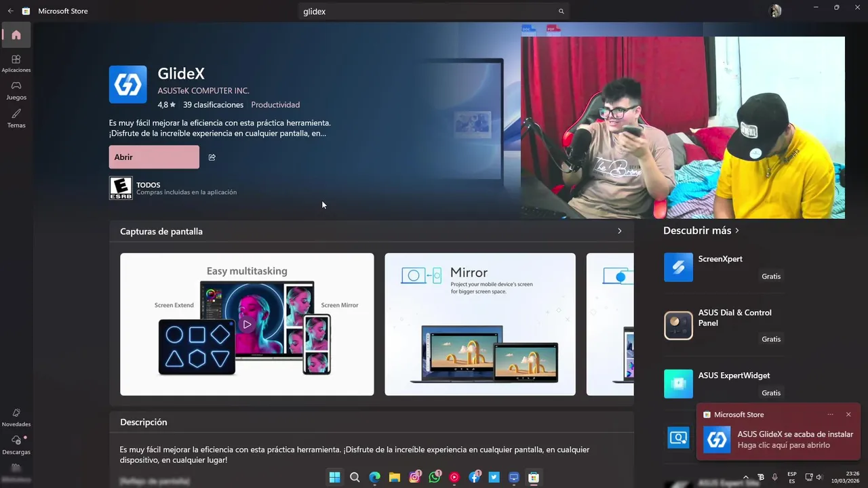The width and height of the screenshot is (868, 488).
Task: Click the Microsoft Store taskbar icon
Action: click(x=534, y=477)
